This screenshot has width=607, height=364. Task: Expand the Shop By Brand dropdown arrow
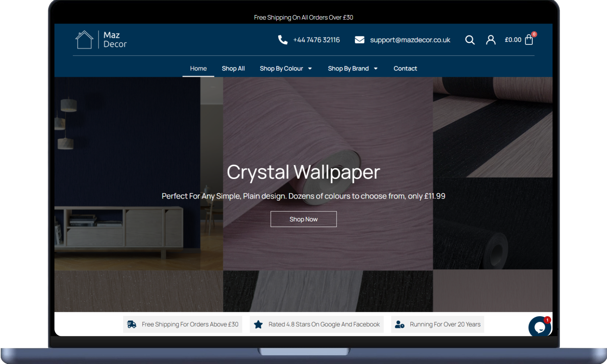[376, 69]
